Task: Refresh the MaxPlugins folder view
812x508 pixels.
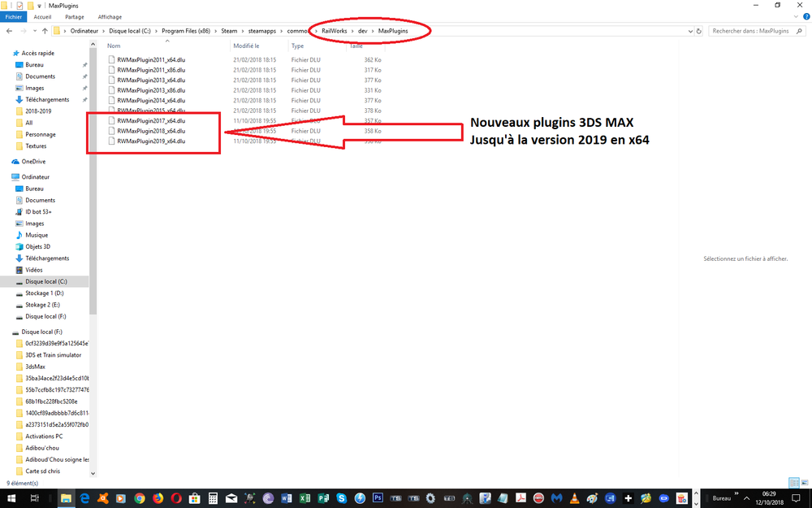Action: 698,31
